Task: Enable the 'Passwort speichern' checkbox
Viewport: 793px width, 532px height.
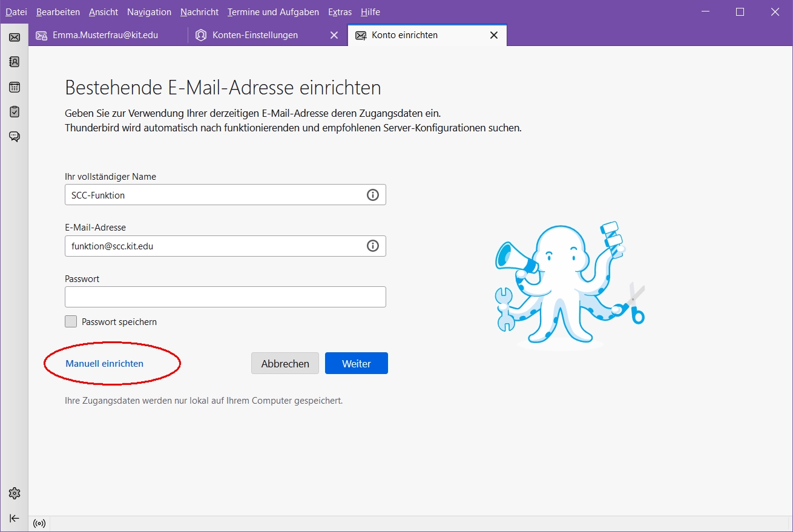Action: pyautogui.click(x=71, y=322)
